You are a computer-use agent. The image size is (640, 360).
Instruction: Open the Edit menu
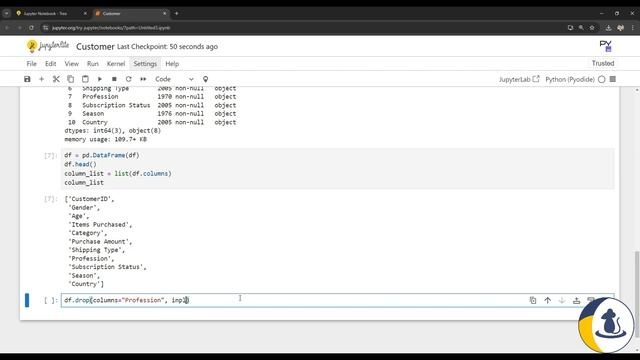(x=51, y=64)
